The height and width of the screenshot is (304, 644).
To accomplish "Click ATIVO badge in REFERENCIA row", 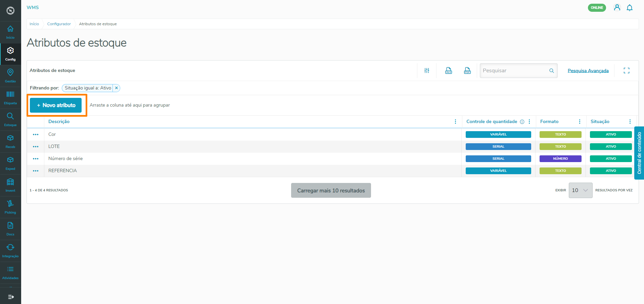I will click(x=611, y=171).
